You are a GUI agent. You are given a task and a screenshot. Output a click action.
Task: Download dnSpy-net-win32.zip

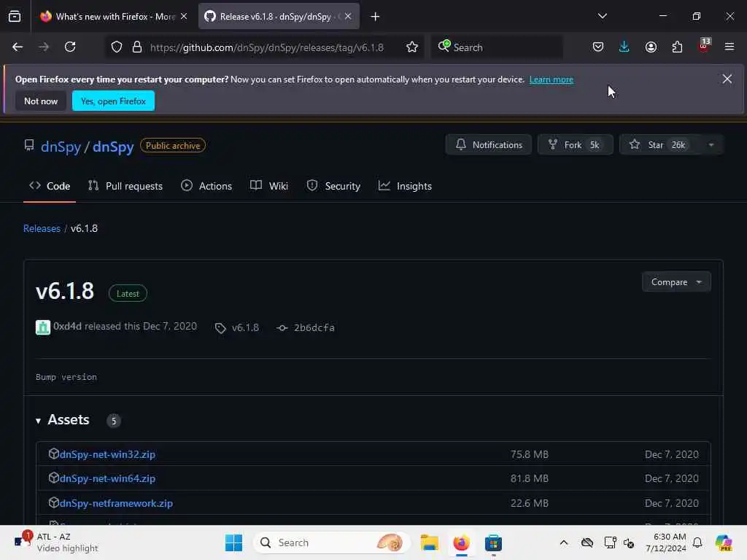pos(107,454)
